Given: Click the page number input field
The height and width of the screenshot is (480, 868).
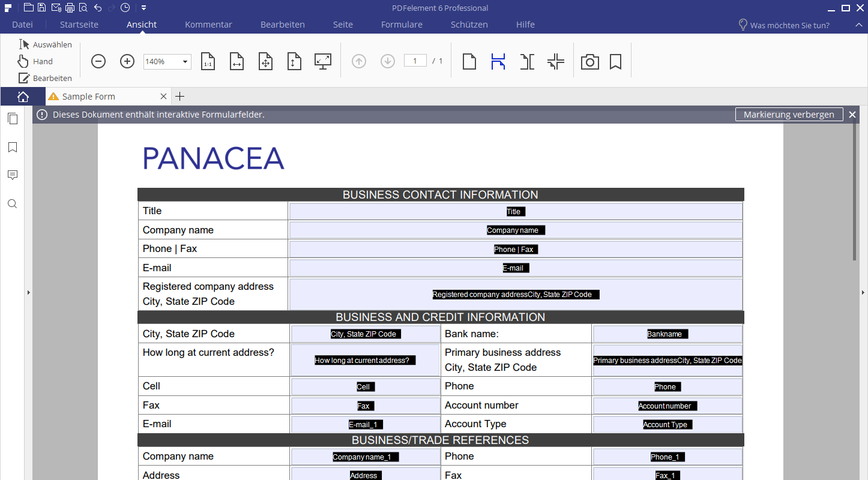Looking at the screenshot, I should (x=415, y=61).
